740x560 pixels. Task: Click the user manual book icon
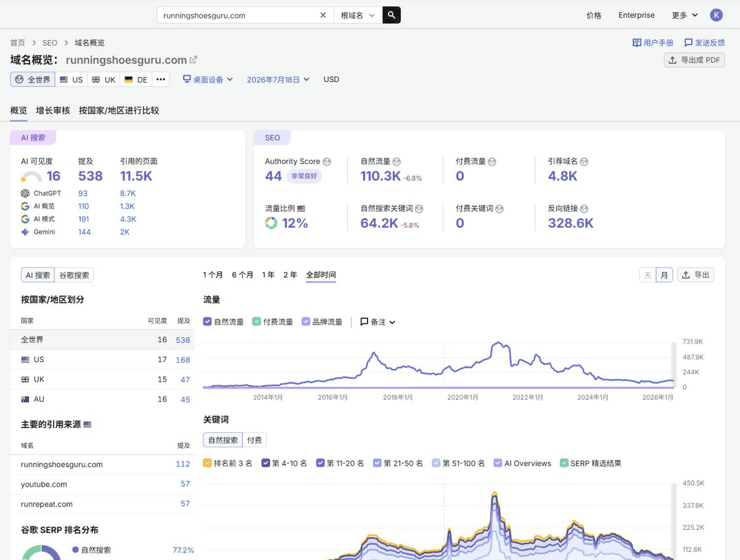[637, 43]
